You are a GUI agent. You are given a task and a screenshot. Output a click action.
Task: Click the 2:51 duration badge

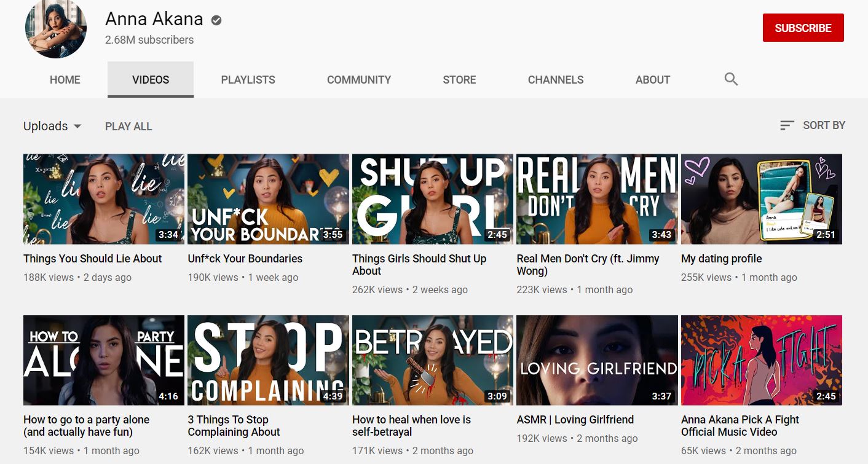pos(826,235)
